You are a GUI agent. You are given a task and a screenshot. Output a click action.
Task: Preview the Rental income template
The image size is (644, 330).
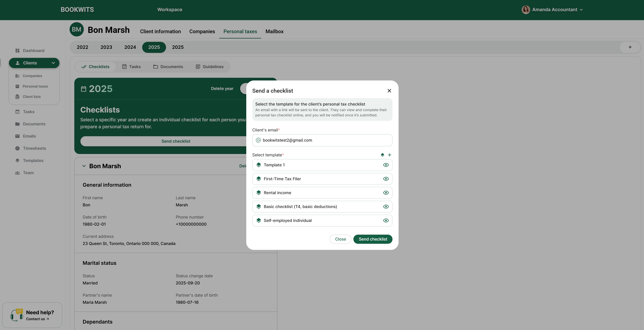pos(386,193)
